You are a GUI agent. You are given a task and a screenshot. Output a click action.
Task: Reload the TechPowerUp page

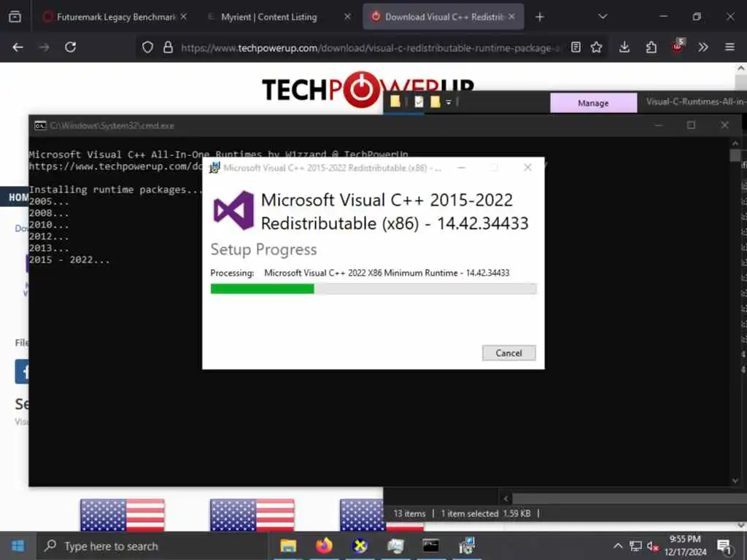coord(71,47)
